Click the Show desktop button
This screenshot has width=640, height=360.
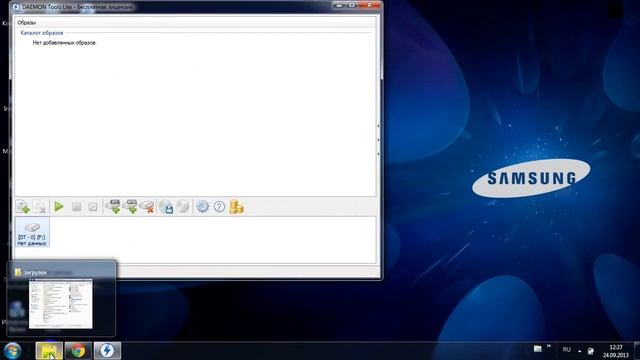(x=637, y=351)
